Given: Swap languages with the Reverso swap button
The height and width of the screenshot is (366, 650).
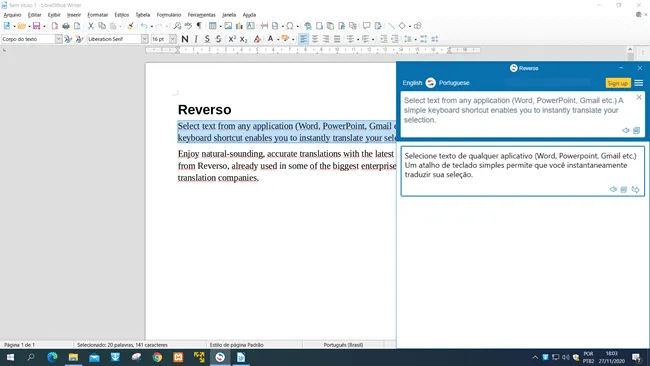Looking at the screenshot, I should point(431,82).
